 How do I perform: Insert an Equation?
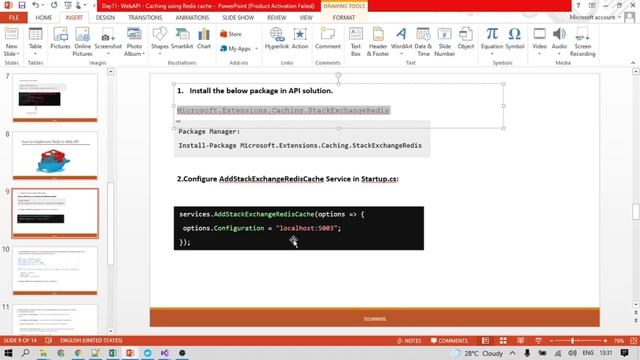pos(492,42)
